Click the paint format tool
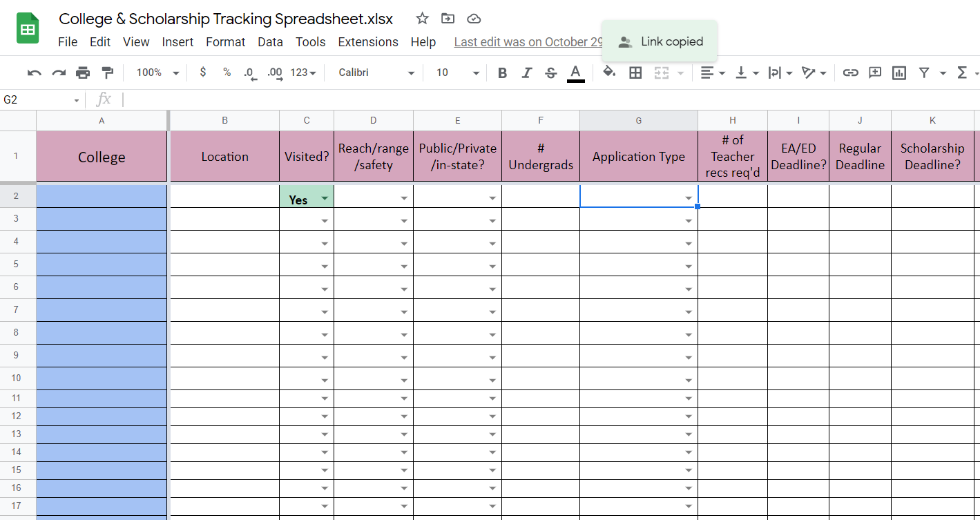The image size is (980, 520). (107, 72)
